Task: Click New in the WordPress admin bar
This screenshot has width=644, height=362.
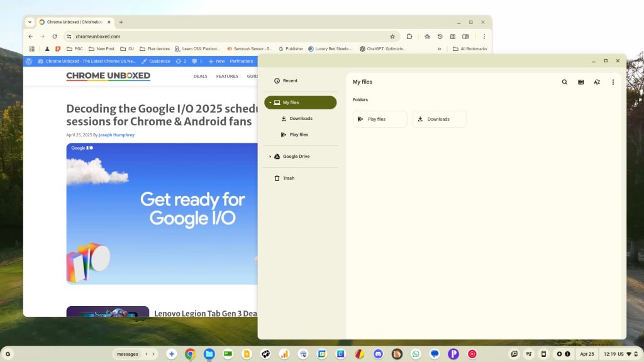Action: coord(217,61)
